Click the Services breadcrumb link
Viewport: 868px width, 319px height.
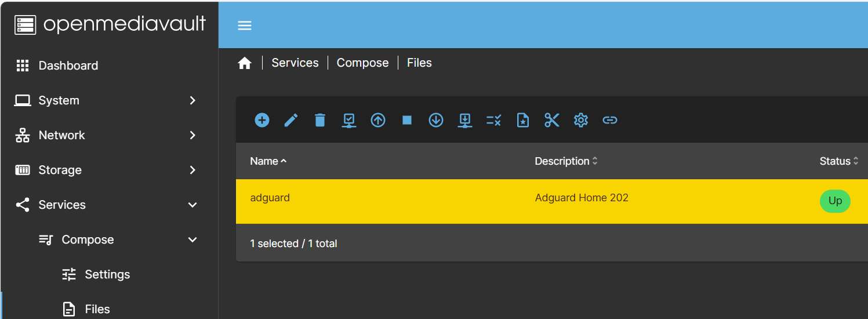[295, 63]
